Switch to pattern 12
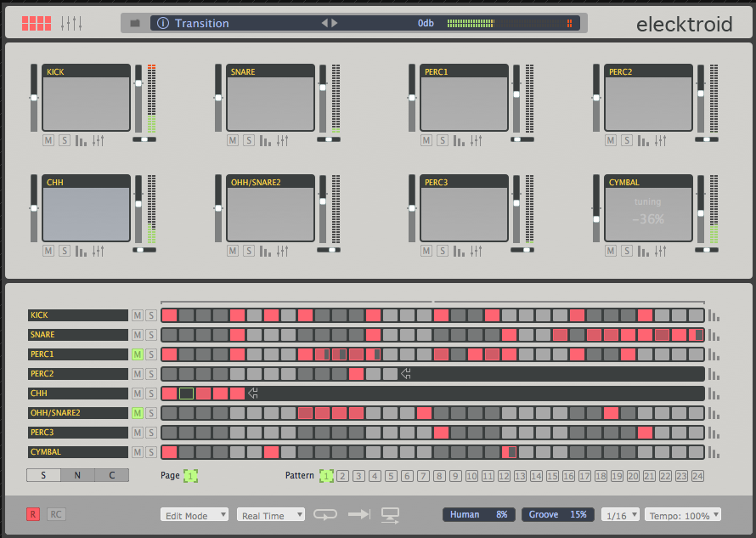This screenshot has width=756, height=538. [x=504, y=476]
